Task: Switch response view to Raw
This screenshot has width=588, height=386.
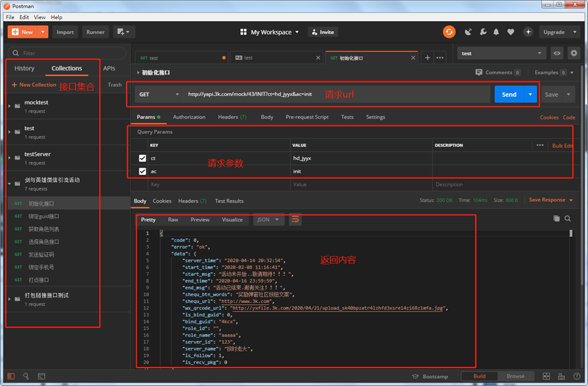Action: tap(173, 220)
